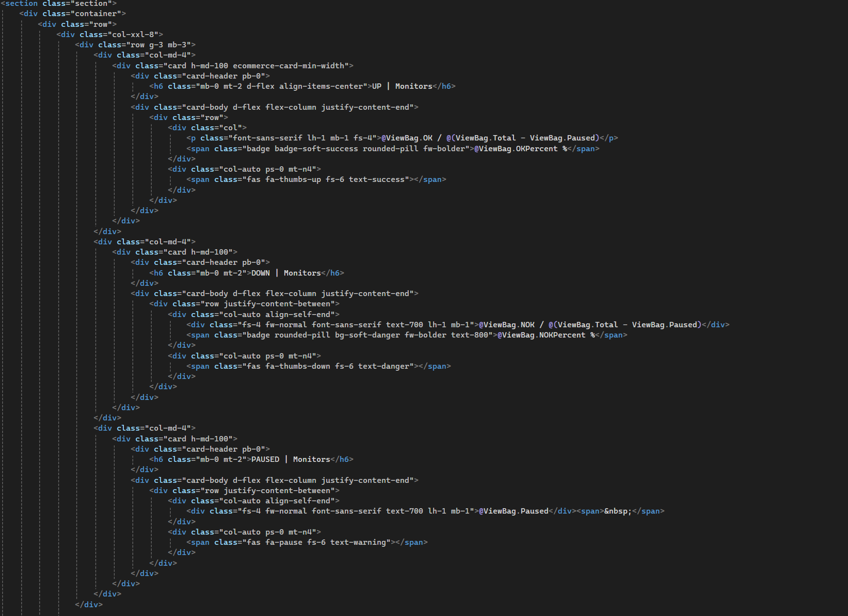Click the '@ViewBag.OKPercent' expression
This screenshot has height=616, width=848.
pos(515,149)
